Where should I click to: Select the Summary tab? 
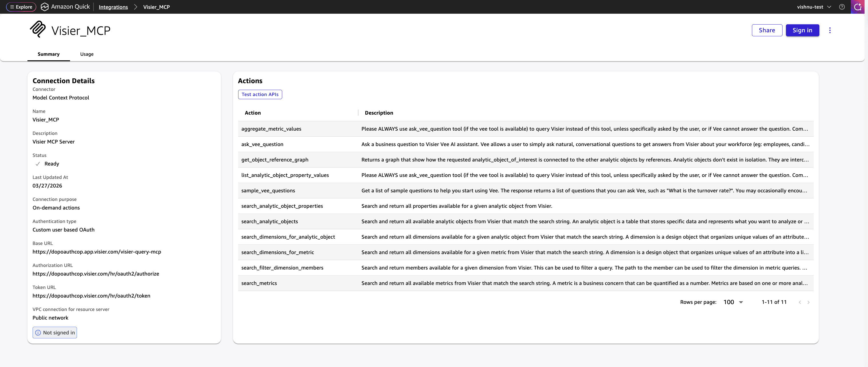coord(49,54)
